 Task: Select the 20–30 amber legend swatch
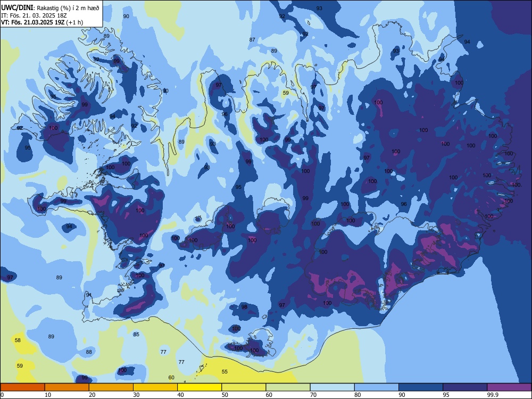[x=111, y=387]
